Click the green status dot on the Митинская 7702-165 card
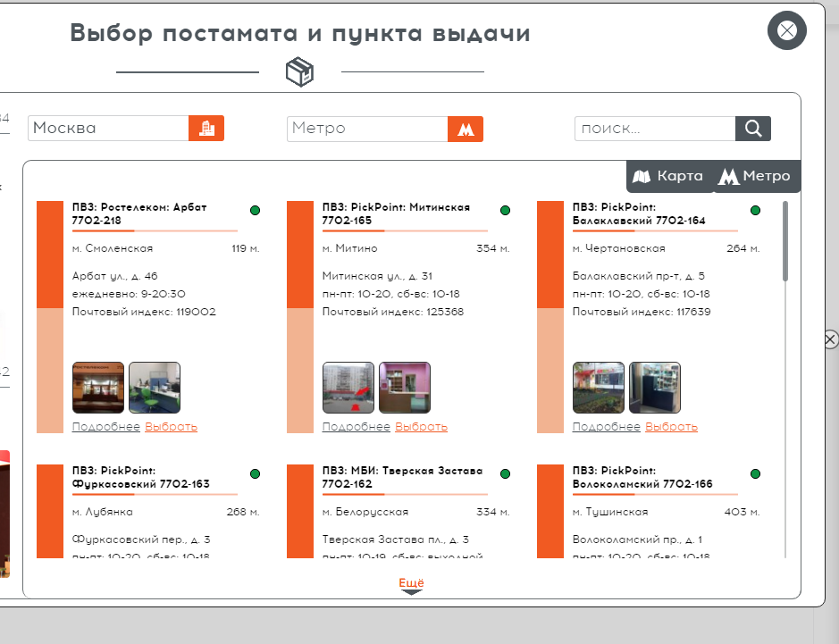 pos(506,210)
